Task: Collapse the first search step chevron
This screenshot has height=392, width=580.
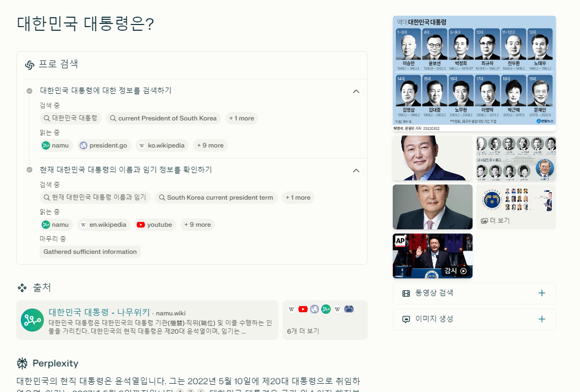Action: (x=356, y=91)
